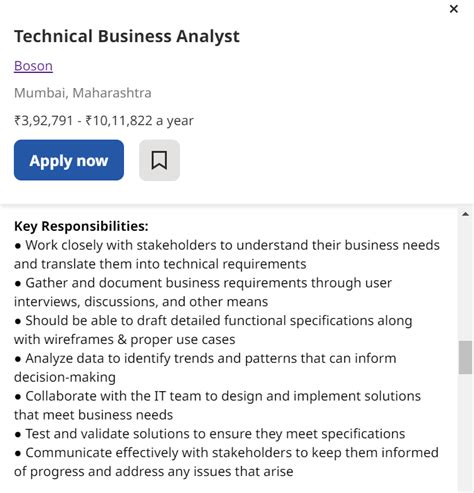The image size is (474, 493).
Task: Click the Apply now button
Action: [69, 160]
